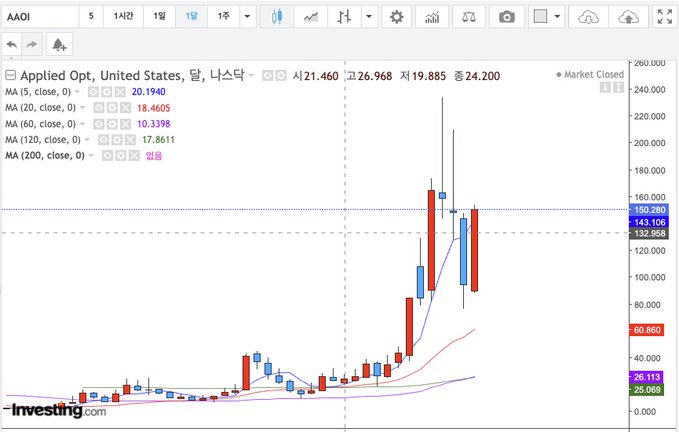Viewport: 679px width, 432px height.
Task: Hide the MA 200 indicator
Action: point(107,155)
